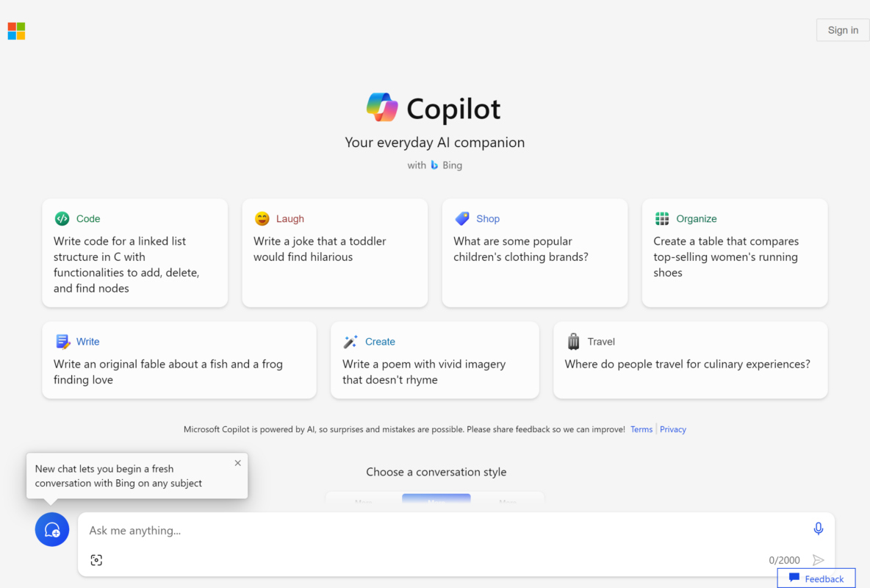The width and height of the screenshot is (870, 588).
Task: Select the Write fable prompt card
Action: click(x=179, y=360)
